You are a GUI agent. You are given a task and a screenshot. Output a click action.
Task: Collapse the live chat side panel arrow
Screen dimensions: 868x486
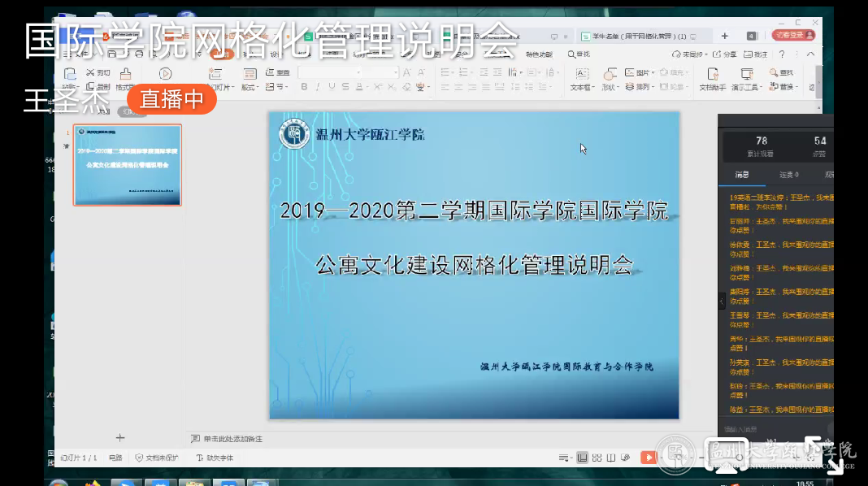[722, 302]
